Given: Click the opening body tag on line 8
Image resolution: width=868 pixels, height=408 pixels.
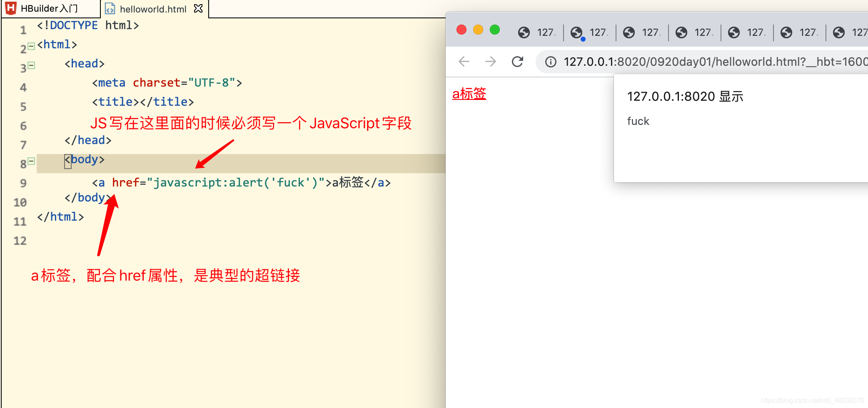Looking at the screenshot, I should click(x=85, y=159).
